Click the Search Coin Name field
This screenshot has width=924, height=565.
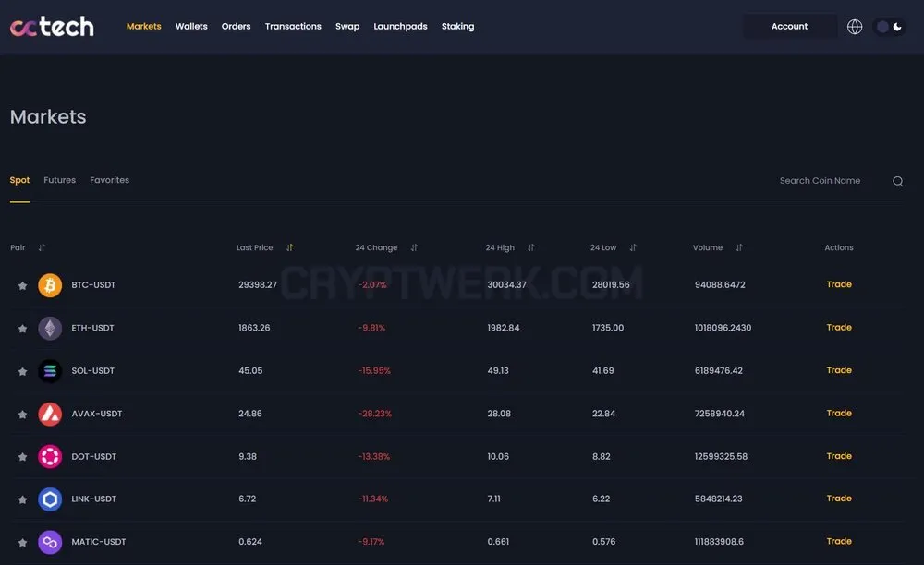point(832,181)
